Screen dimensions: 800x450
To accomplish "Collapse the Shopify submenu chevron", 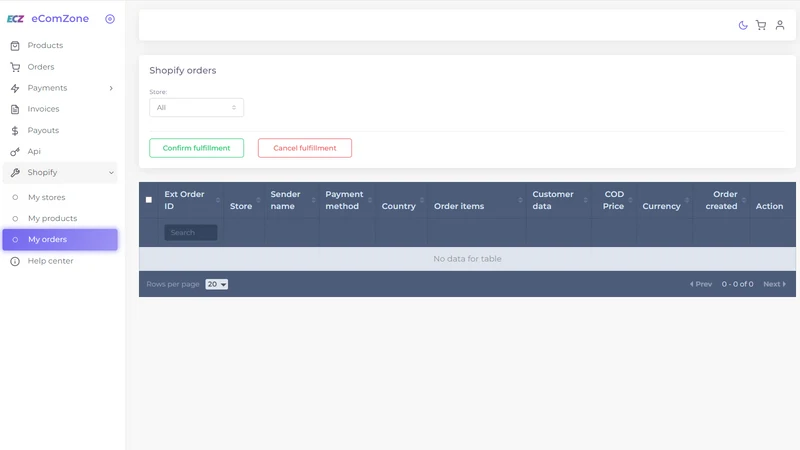I will [x=111, y=172].
